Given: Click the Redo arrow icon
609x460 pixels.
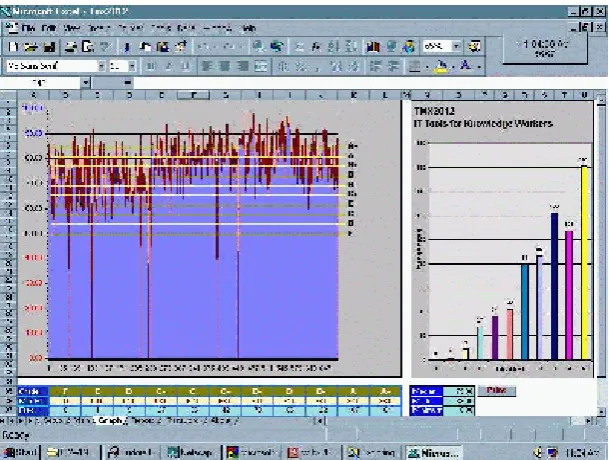Looking at the screenshot, I should click(x=229, y=47).
